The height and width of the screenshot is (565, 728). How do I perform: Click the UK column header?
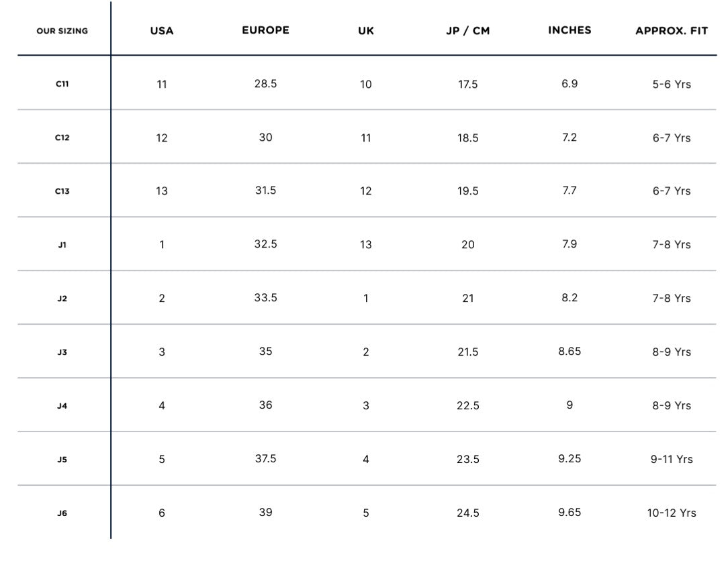click(x=366, y=31)
